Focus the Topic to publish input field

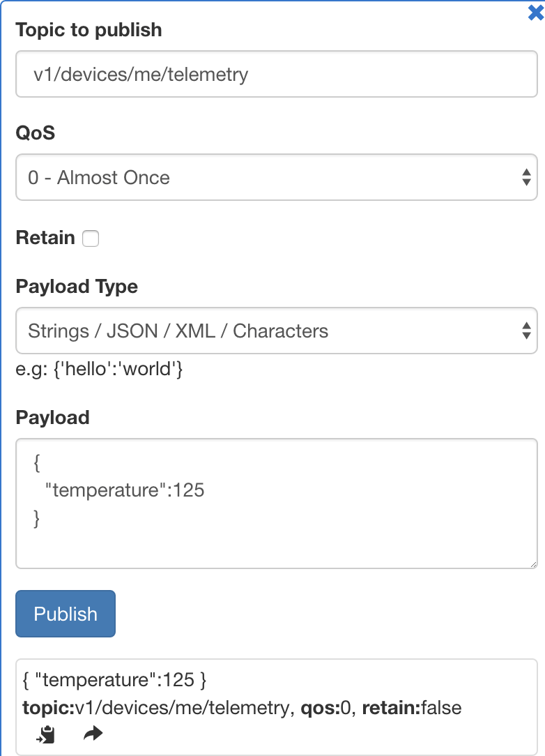click(x=276, y=74)
